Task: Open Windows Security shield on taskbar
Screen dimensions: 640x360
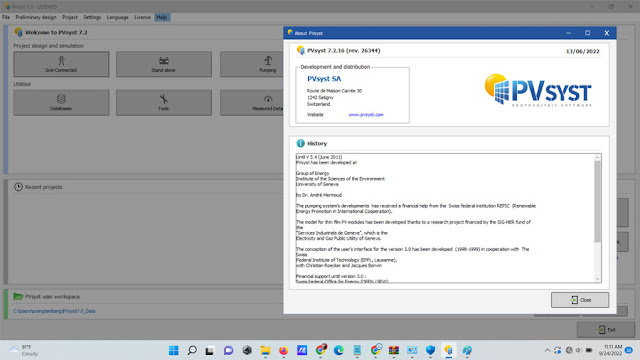Action: 430,350
